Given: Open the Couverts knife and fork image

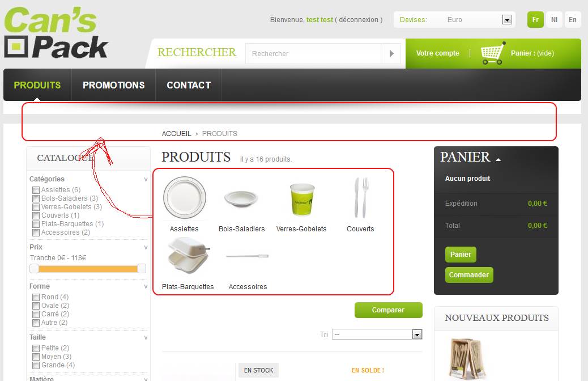Looking at the screenshot, I should [x=361, y=197].
